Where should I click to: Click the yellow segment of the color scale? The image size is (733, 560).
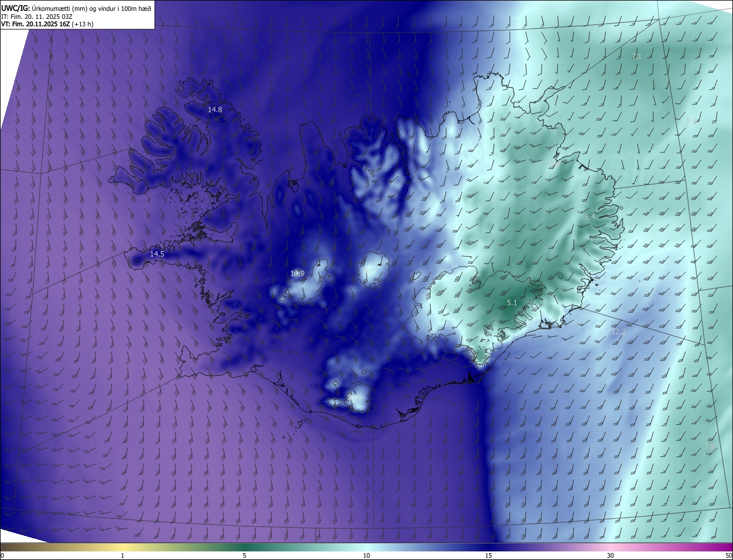pos(123,547)
